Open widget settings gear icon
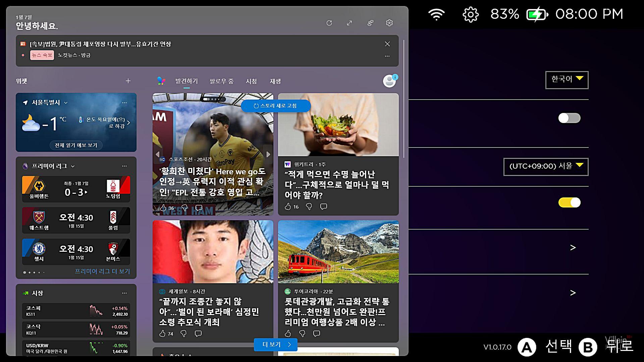The image size is (644, 362). [x=389, y=23]
